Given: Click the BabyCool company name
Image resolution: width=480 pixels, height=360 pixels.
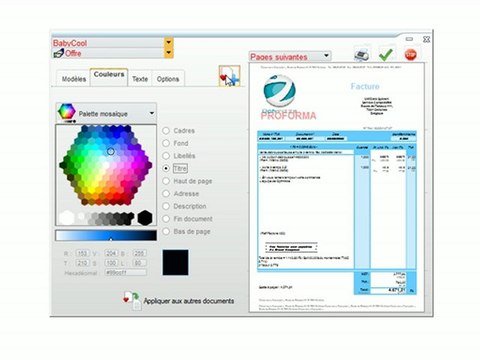Looking at the screenshot, I should (x=70, y=43).
